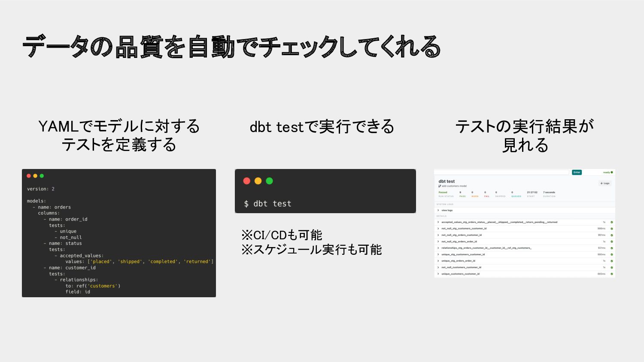Click the 7 seconds duration value
644x362 pixels.
click(x=549, y=192)
